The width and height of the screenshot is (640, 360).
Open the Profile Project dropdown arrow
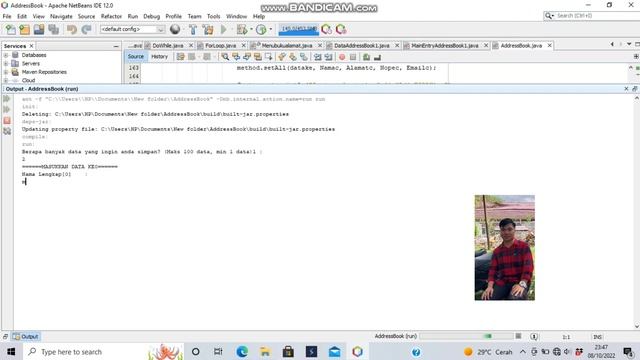tap(271, 29)
